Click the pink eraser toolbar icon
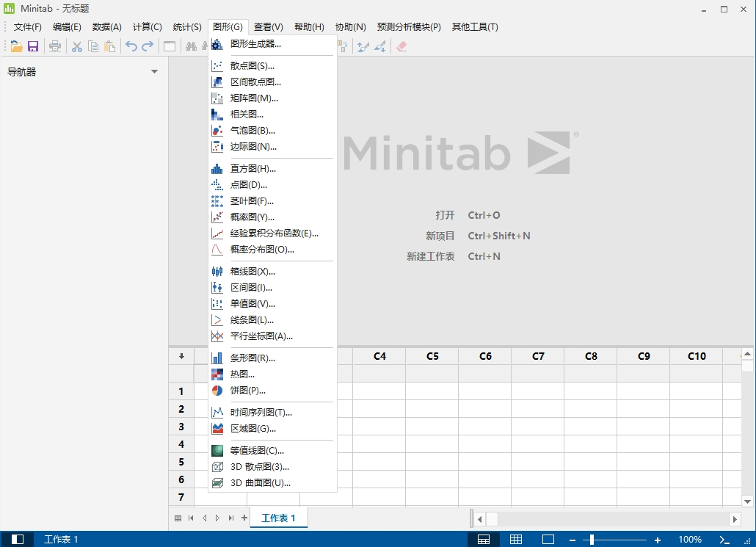 [401, 46]
